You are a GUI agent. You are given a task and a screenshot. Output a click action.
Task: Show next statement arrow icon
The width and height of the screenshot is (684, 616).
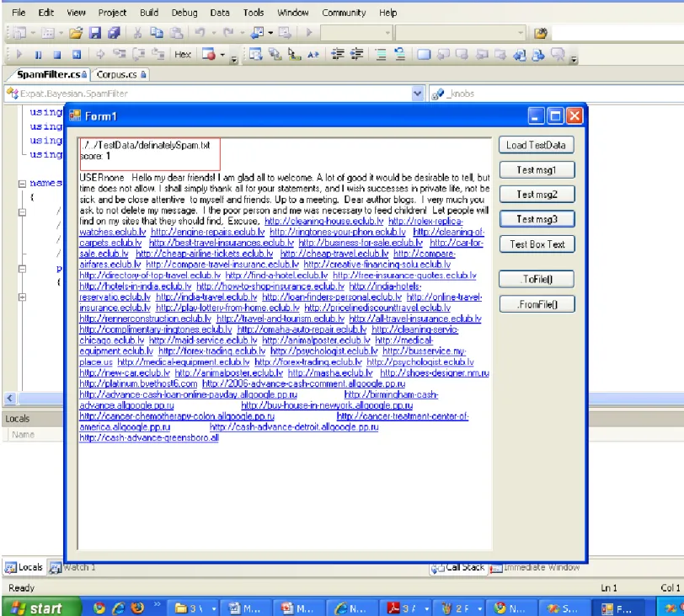(100, 55)
